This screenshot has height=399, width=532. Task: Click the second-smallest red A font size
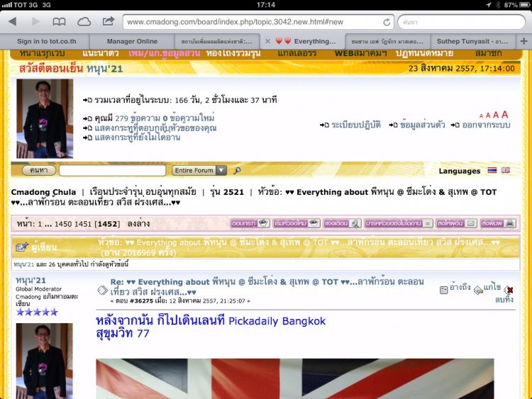(x=488, y=116)
